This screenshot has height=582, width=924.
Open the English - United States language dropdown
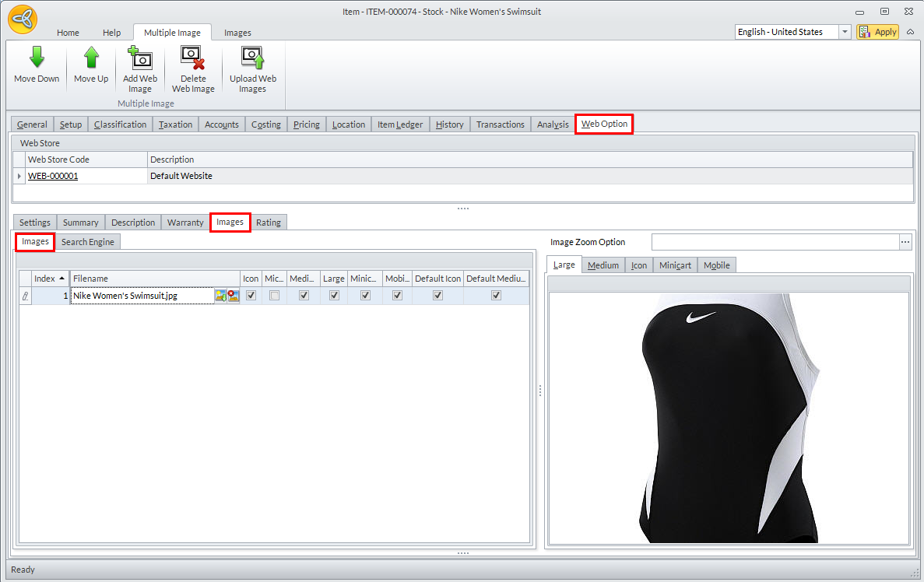tap(845, 32)
